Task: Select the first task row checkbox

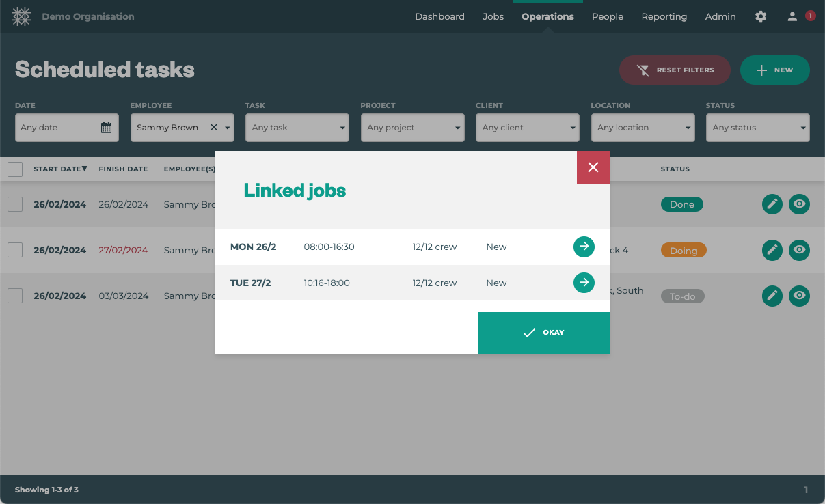Action: point(15,204)
